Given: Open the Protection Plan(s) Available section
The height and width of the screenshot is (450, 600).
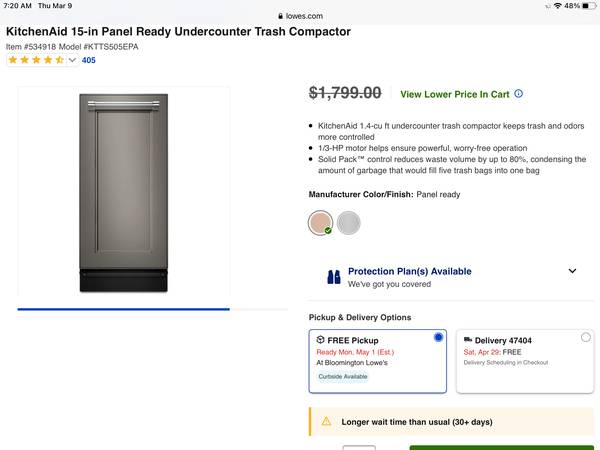Looking at the screenshot, I should coord(409,271).
